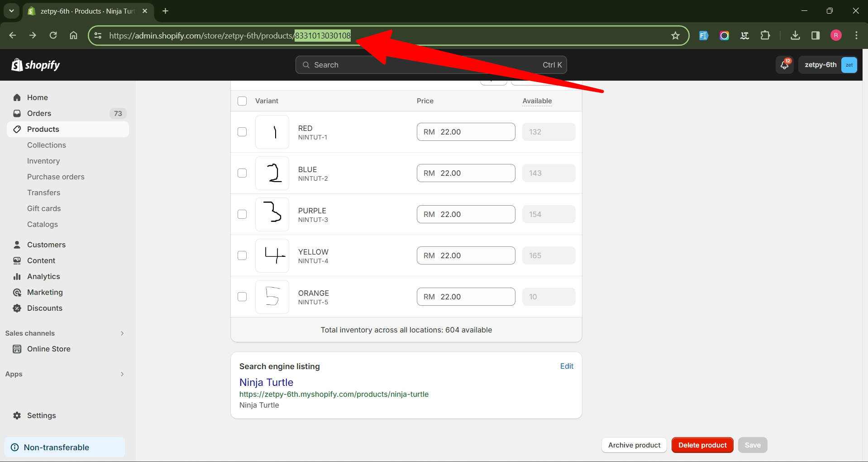868x462 pixels.
Task: Click the Settings gear icon
Action: 17,415
